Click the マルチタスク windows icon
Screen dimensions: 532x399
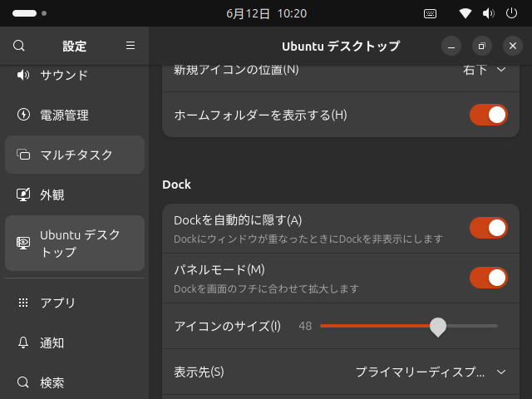coord(23,155)
